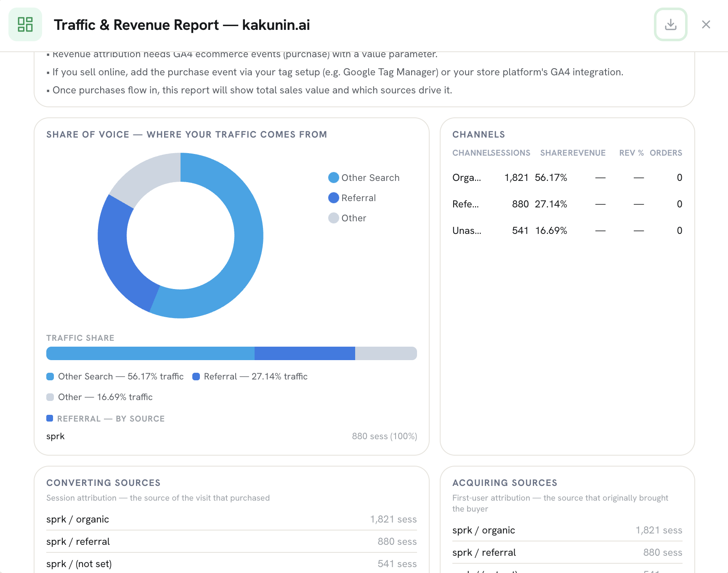728x573 pixels.
Task: Click 'sprk / organic' in Converting Sources
Action: click(x=77, y=519)
